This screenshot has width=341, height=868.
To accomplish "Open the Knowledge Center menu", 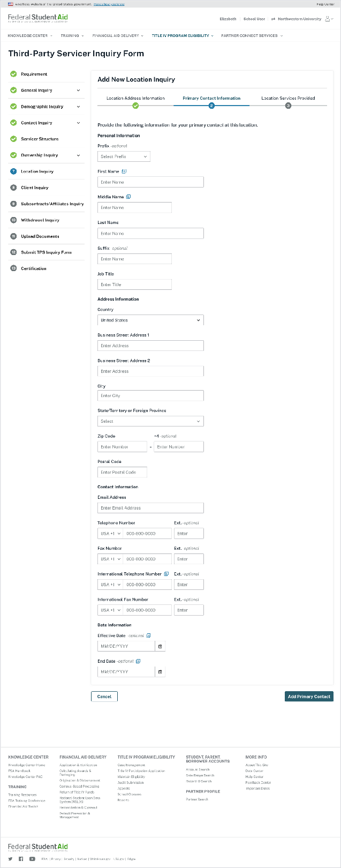I will click(x=31, y=36).
